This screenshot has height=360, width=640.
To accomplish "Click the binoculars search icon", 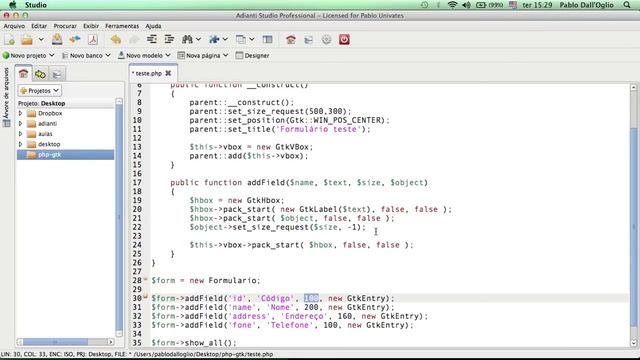I will pos(187,40).
